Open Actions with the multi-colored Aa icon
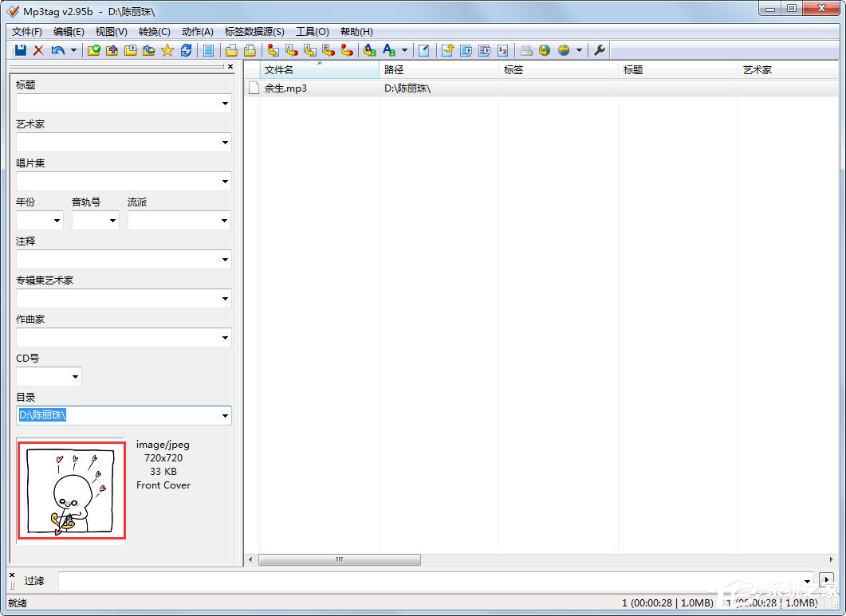 click(x=370, y=50)
